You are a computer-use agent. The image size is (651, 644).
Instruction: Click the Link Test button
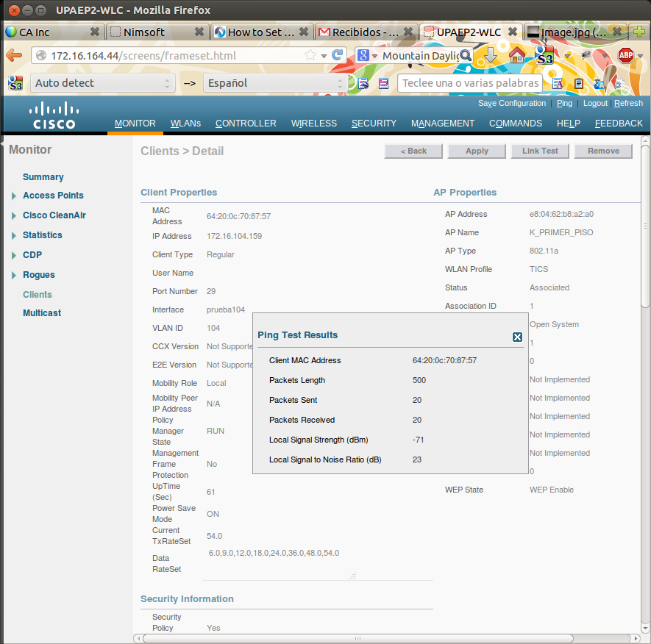click(x=540, y=151)
